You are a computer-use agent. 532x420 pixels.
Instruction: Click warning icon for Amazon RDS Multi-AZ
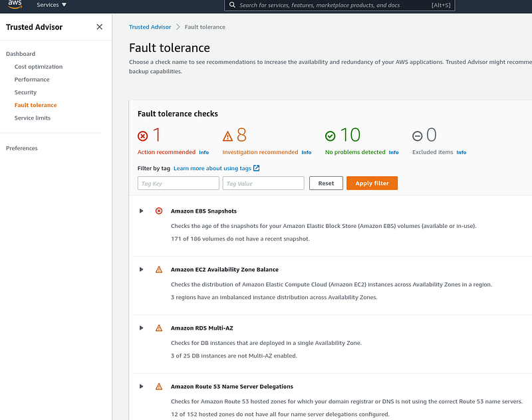point(159,328)
